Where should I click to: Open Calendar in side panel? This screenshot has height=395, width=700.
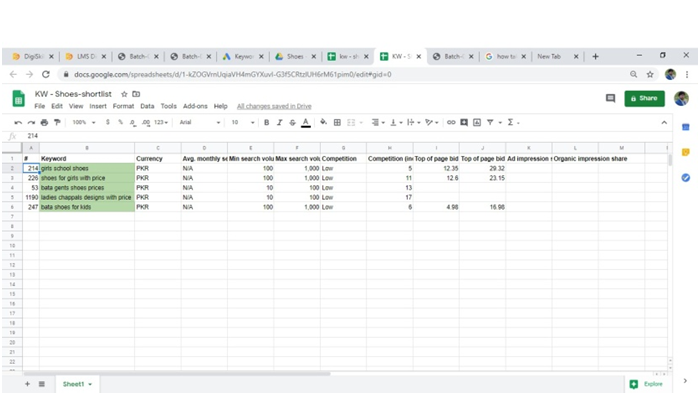pyautogui.click(x=686, y=128)
